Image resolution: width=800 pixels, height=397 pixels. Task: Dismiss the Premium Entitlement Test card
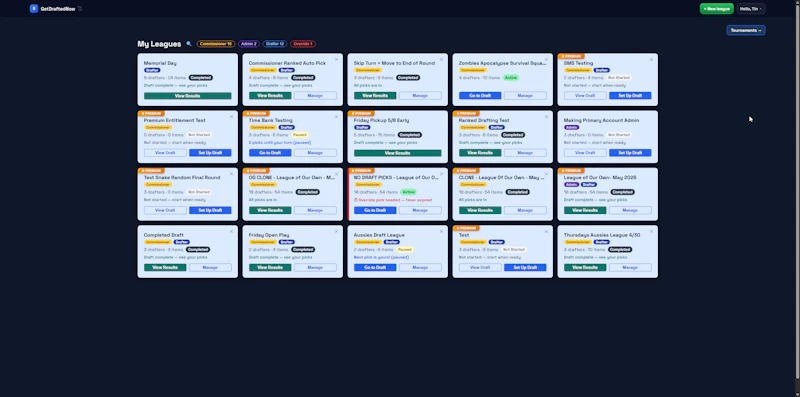[231, 117]
